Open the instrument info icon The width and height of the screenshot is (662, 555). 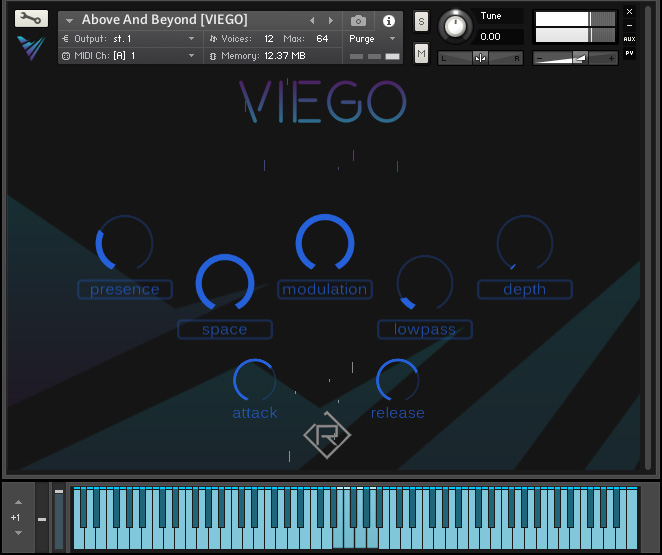coord(388,20)
